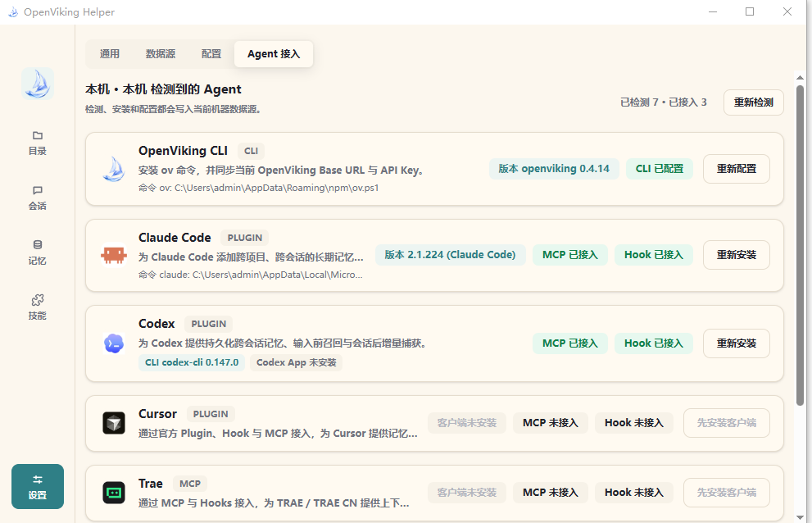Viewport: 812px width, 523px height.
Task: Click Trae's MCP 未接入 badge
Action: [551, 493]
